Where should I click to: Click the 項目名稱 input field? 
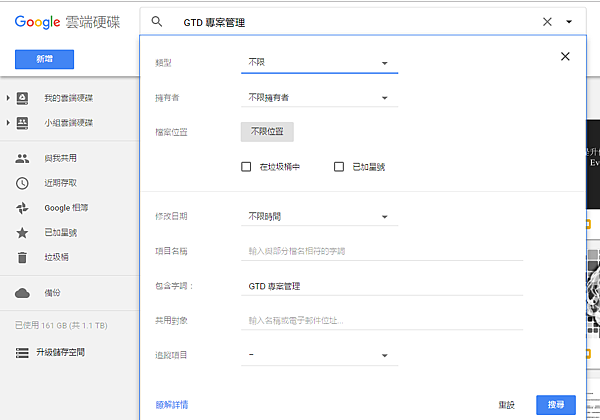(x=382, y=252)
